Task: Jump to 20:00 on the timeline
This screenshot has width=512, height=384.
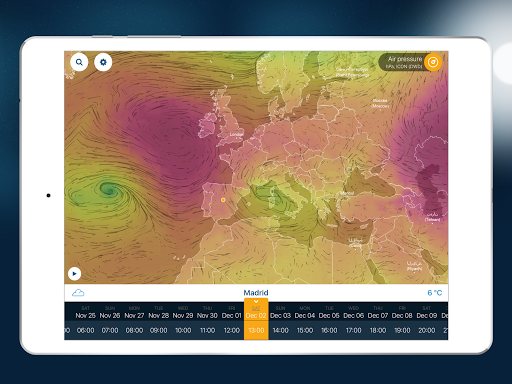Action: tap(426, 330)
